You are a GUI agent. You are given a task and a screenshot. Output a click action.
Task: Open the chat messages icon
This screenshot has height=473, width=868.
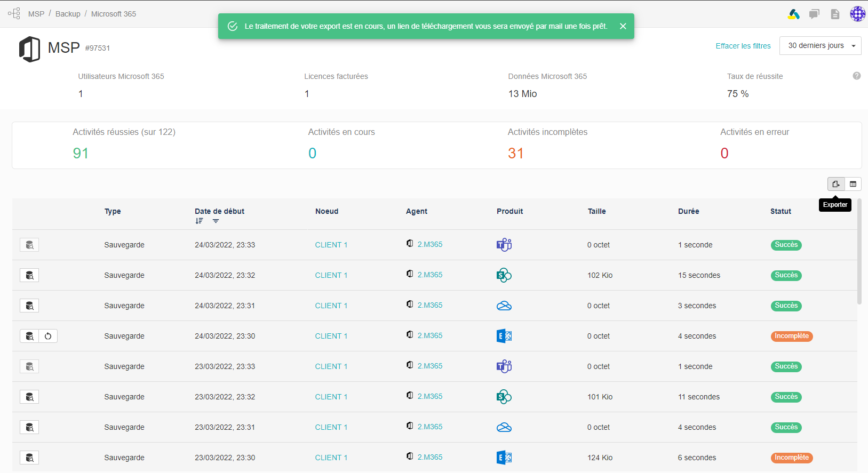tap(814, 14)
